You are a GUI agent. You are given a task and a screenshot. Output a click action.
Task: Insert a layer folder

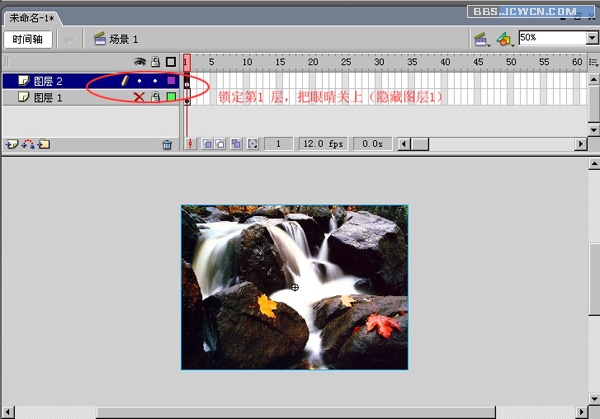(x=44, y=144)
